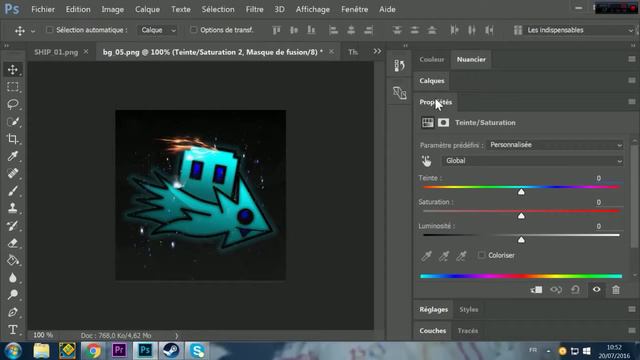Open Les indispensables workspace dropdown
The image size is (640, 360).
pyautogui.click(x=579, y=30)
